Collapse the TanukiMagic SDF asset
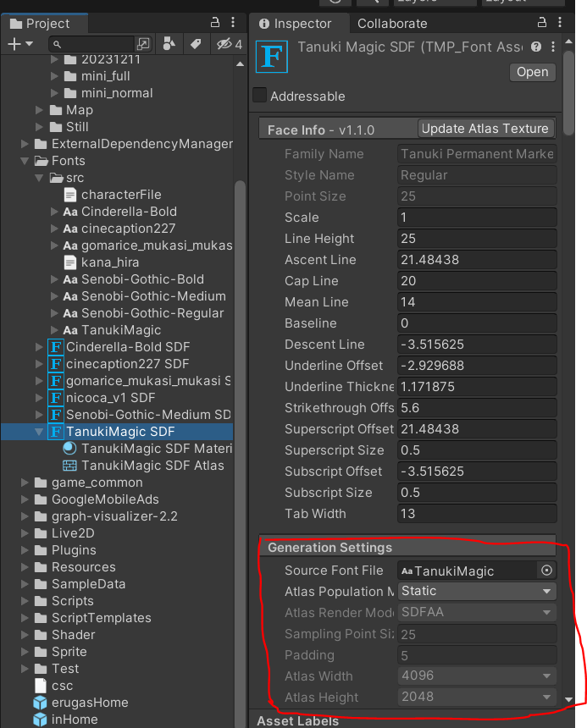 point(40,432)
